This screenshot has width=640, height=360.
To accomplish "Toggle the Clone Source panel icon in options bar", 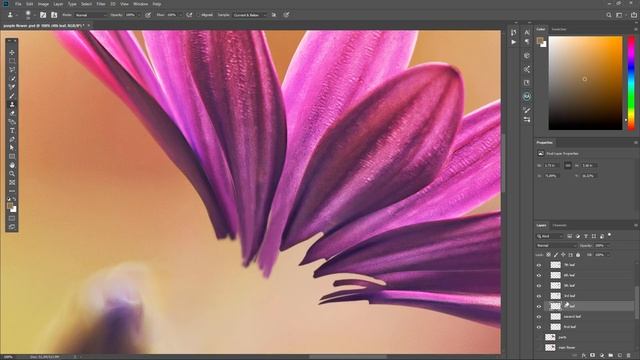I will coord(54,15).
